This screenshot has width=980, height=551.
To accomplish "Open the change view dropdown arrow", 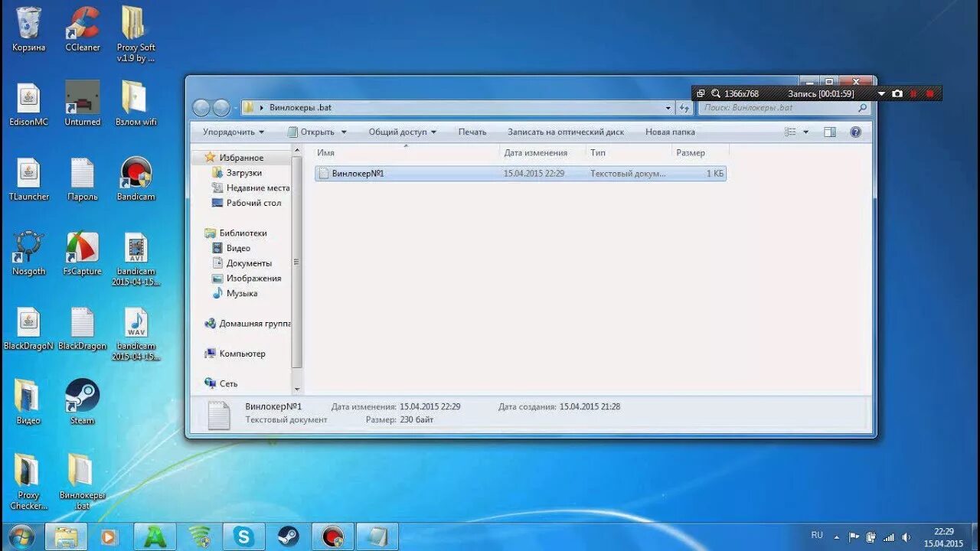I will (x=806, y=132).
